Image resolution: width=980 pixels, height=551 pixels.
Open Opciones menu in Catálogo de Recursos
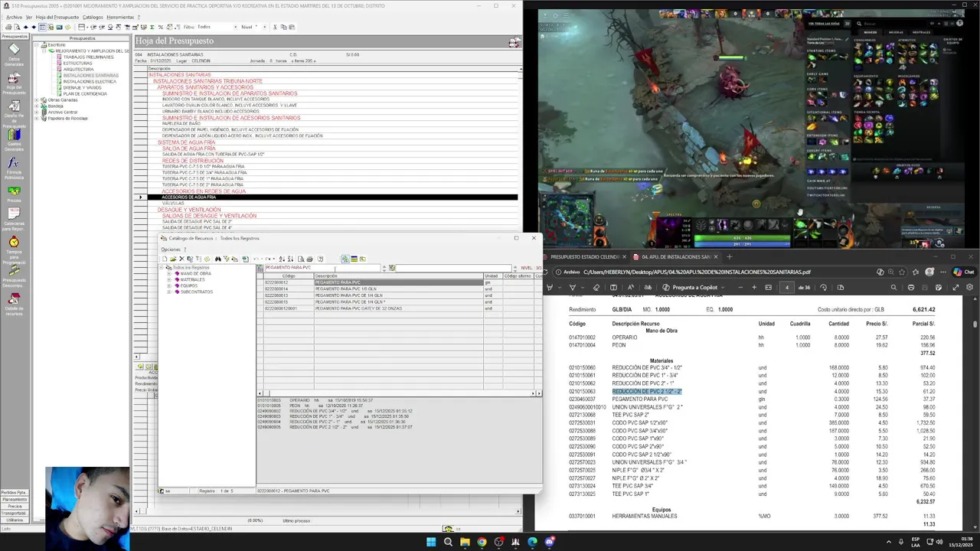point(171,249)
